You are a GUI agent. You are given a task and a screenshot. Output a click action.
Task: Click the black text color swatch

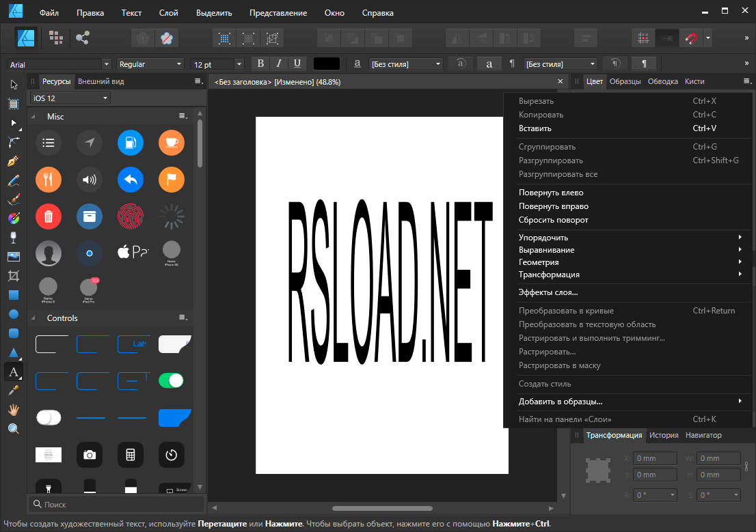[x=327, y=64]
